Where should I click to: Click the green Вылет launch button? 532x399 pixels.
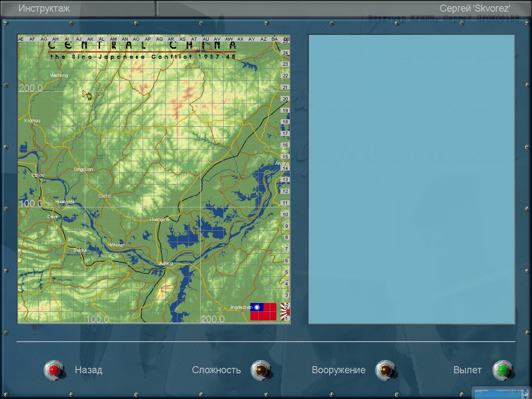click(502, 370)
